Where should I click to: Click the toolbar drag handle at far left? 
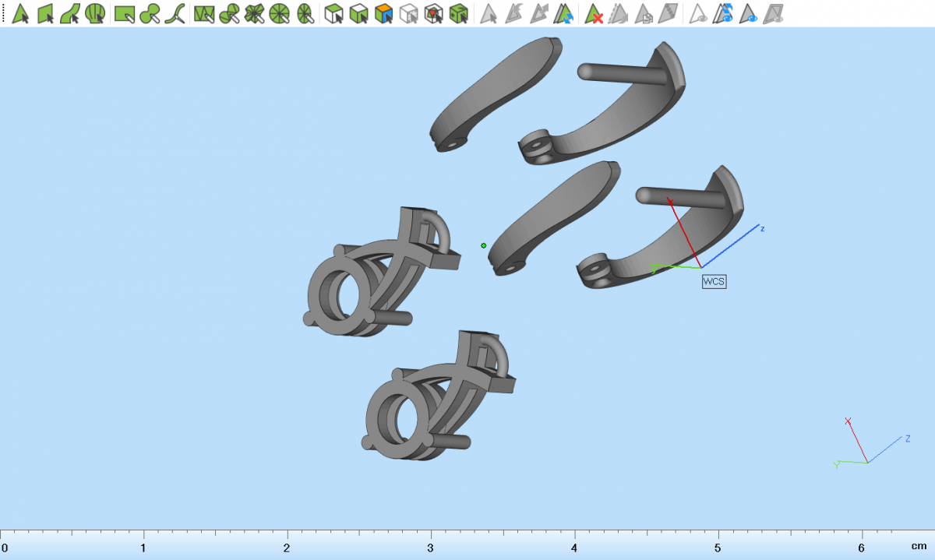[x=3, y=13]
